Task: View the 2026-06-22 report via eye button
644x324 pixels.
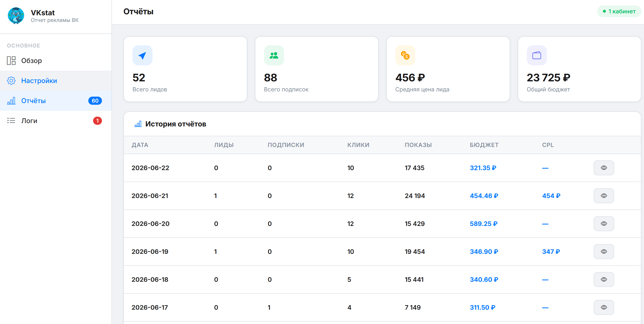Action: click(603, 168)
